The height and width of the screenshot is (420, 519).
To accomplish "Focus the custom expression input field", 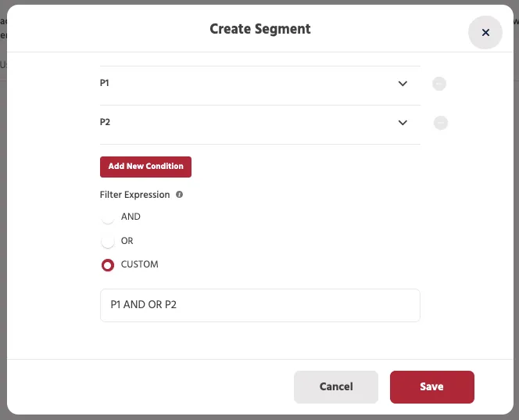I will pyautogui.click(x=260, y=305).
